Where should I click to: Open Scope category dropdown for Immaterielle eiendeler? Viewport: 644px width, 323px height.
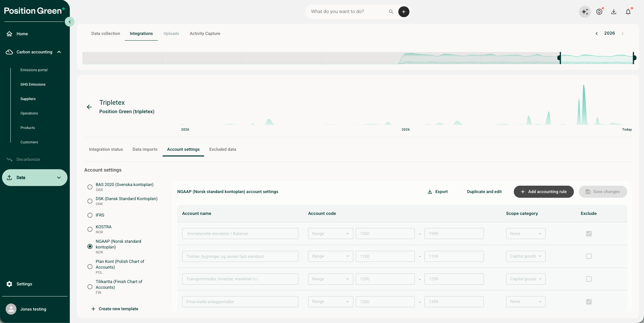[x=526, y=234]
